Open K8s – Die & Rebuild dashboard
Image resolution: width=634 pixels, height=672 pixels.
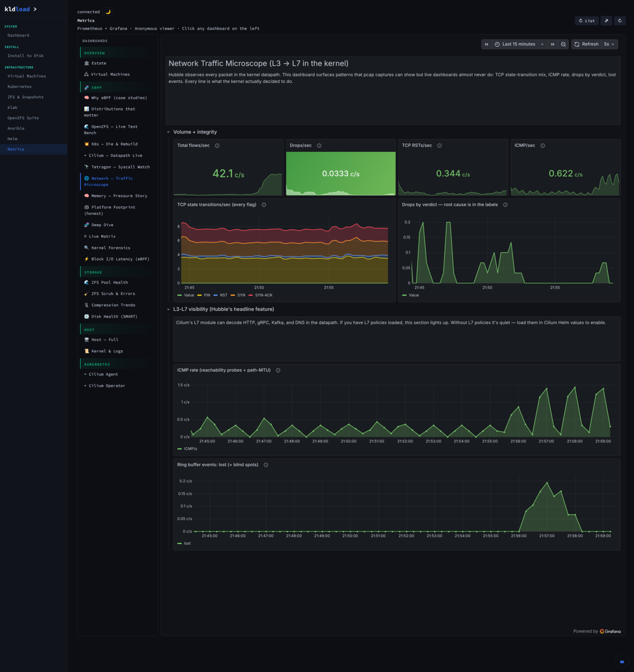[116, 144]
